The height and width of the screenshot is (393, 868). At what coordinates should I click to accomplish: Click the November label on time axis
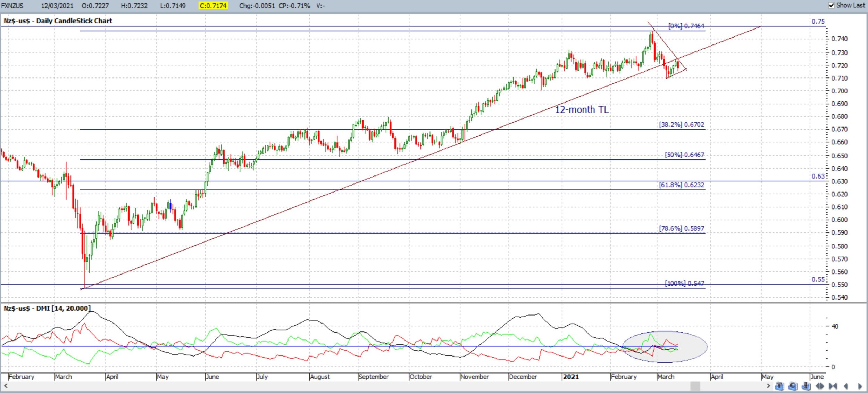click(x=474, y=377)
